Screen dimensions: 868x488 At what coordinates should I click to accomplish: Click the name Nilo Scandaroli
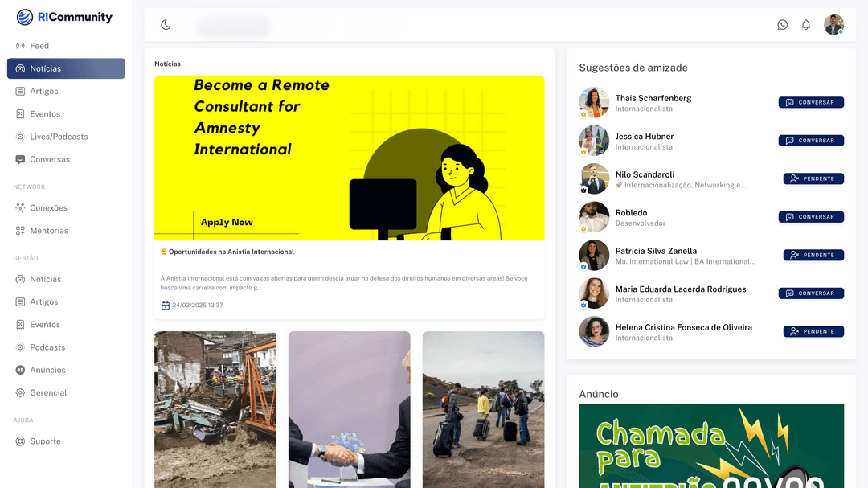[645, 174]
